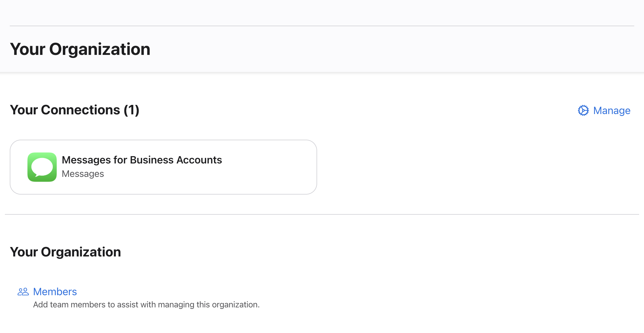644x333 pixels.
Task: Click the large Your Organization page title
Action: tap(80, 49)
